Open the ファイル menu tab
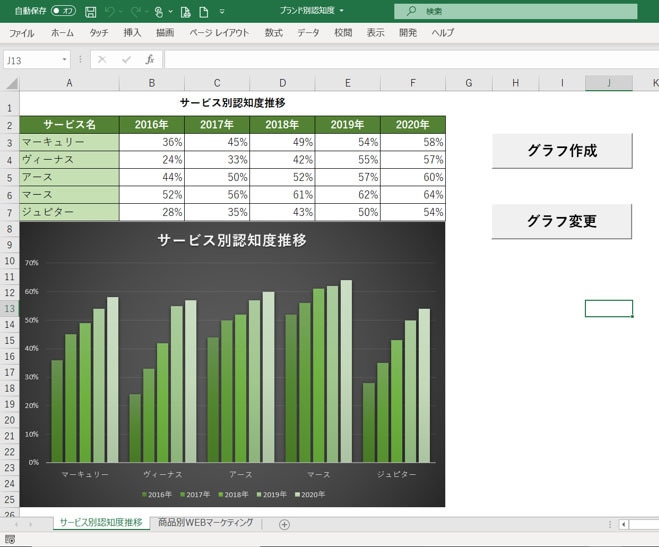This screenshot has width=659, height=547. click(21, 33)
